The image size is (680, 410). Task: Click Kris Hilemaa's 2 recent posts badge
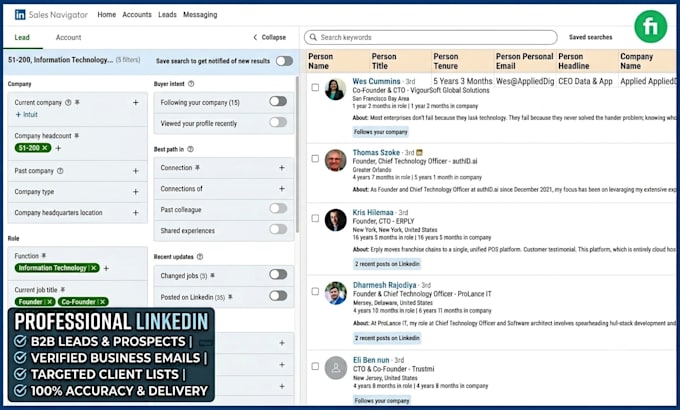coord(387,264)
